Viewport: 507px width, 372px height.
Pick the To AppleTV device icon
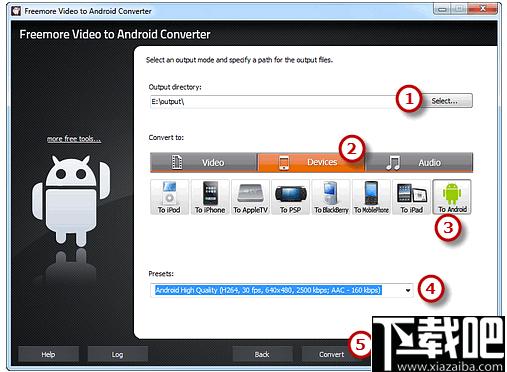tap(250, 197)
